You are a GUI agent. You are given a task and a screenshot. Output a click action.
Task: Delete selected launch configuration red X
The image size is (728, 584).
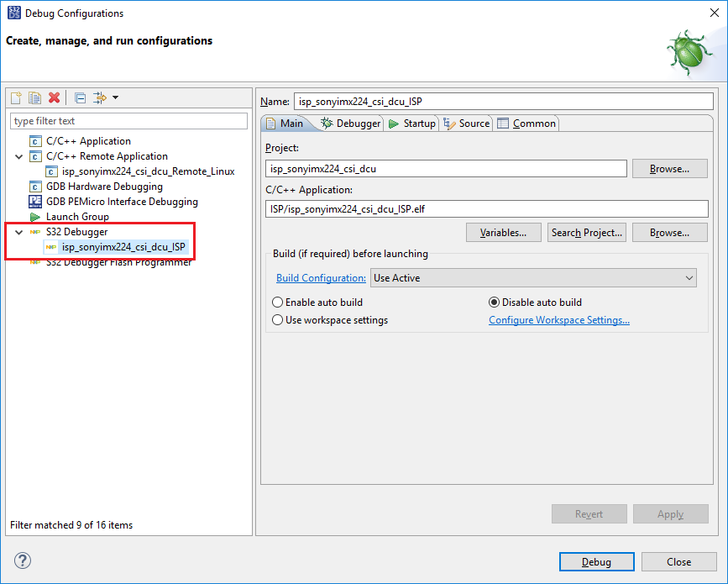[x=55, y=97]
